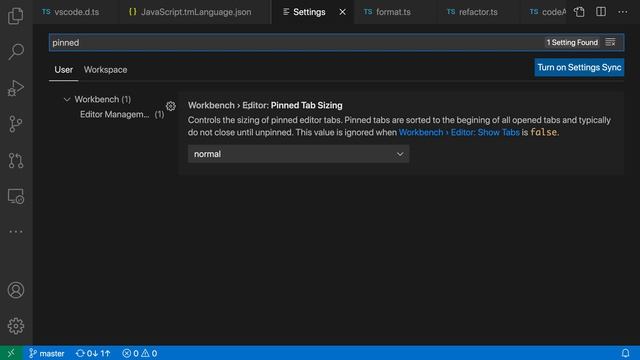Select the User settings scope tab

point(64,70)
